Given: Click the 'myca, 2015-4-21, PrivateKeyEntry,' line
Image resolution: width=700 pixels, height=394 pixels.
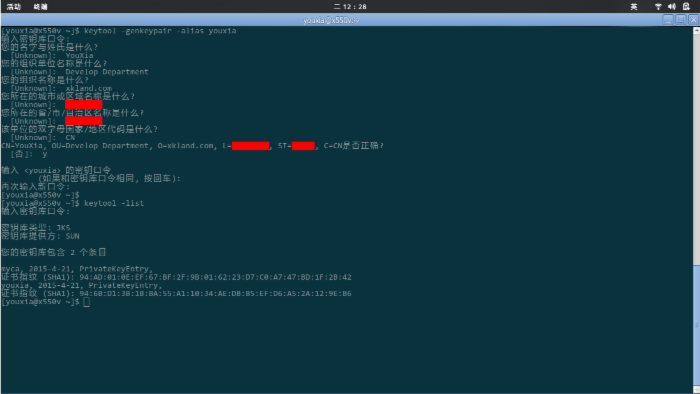Looking at the screenshot, I should point(77,269).
